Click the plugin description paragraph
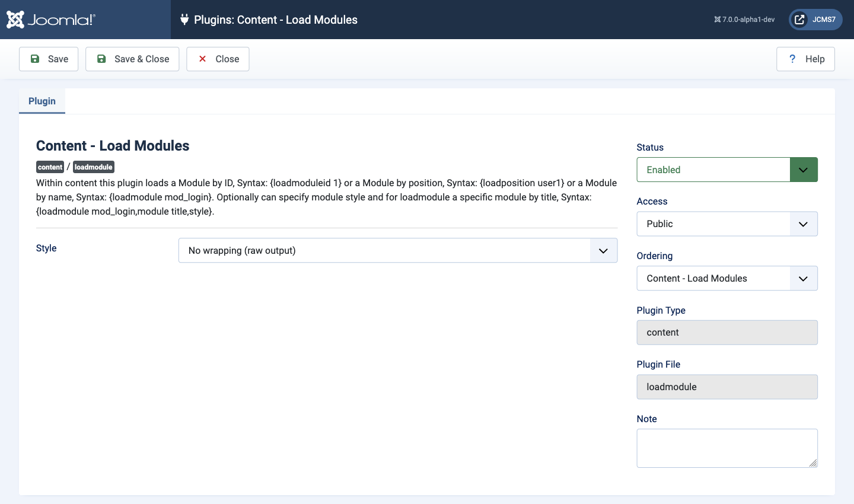The height and width of the screenshot is (504, 854). [327, 197]
